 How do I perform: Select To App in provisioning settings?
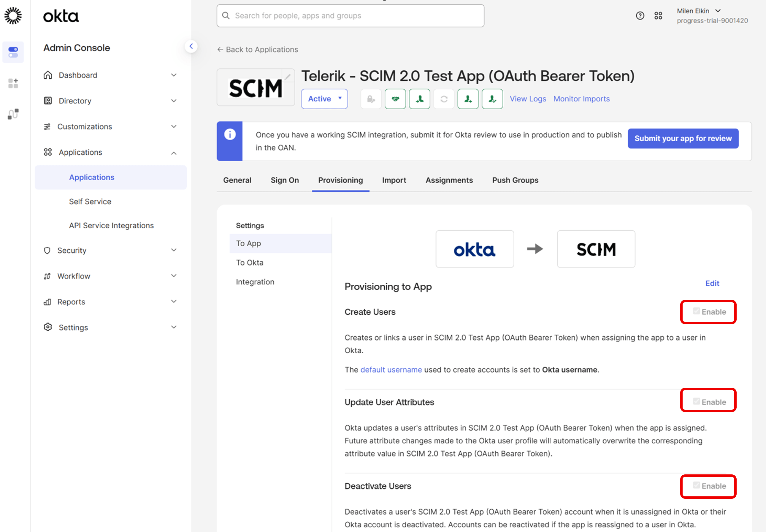point(280,244)
